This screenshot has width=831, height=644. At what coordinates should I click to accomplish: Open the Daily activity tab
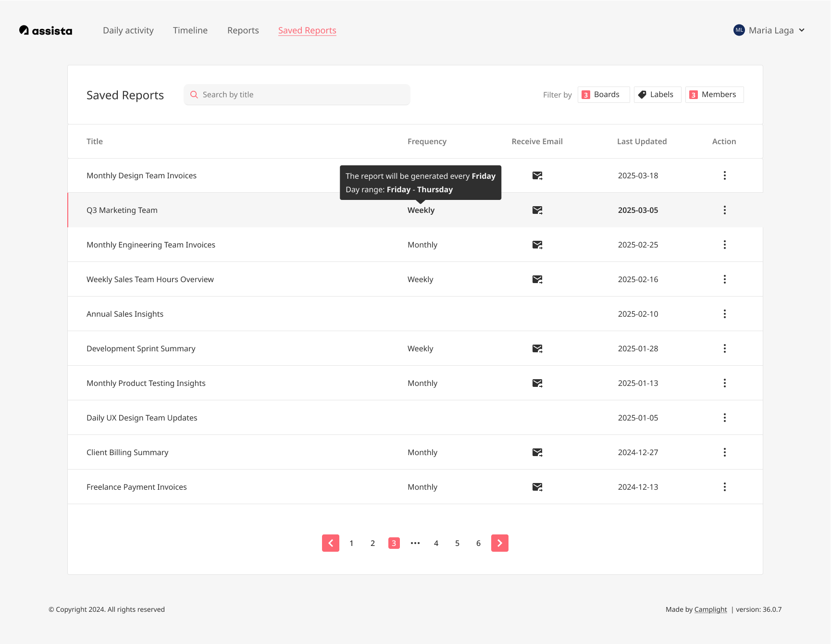pos(128,30)
